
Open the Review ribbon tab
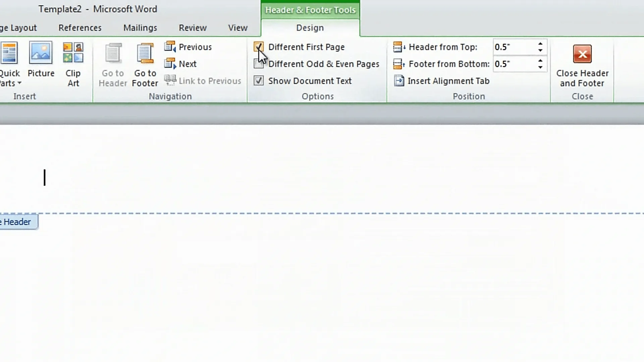pyautogui.click(x=193, y=28)
